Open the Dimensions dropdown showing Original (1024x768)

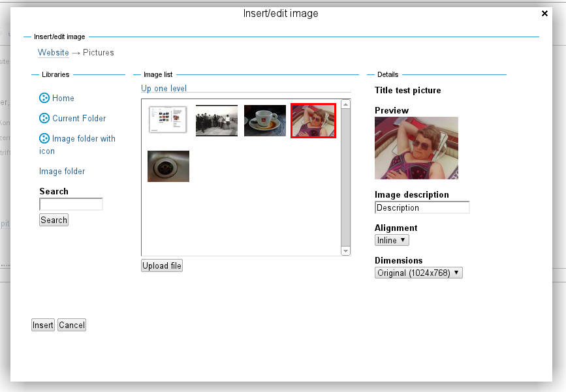pyautogui.click(x=418, y=273)
